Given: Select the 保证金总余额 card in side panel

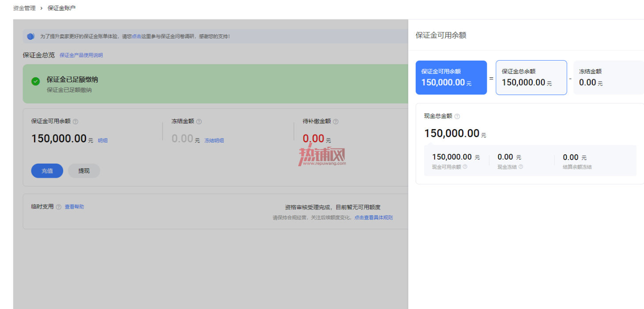Looking at the screenshot, I should point(531,77).
